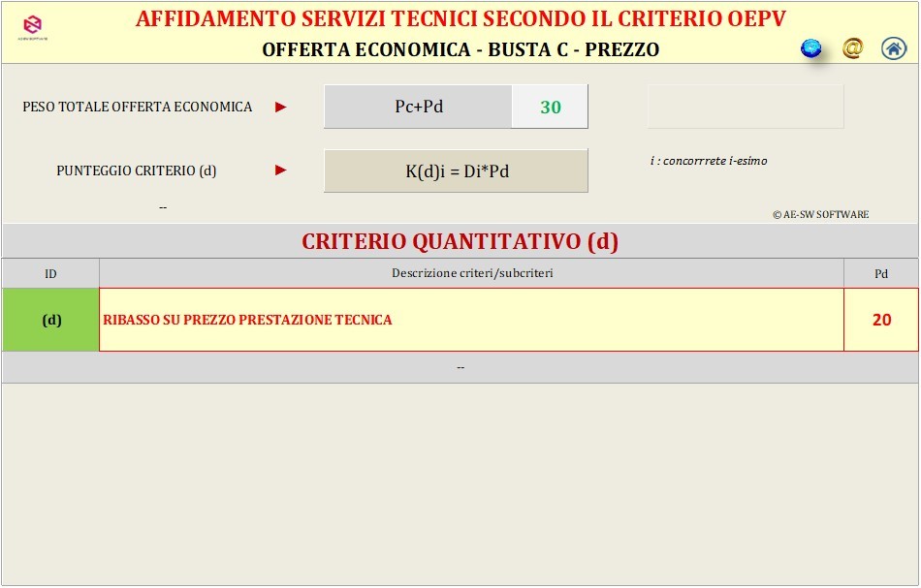Click the AE-SW SOFTWARE copyright text
The height and width of the screenshot is (588, 921).
tap(820, 214)
